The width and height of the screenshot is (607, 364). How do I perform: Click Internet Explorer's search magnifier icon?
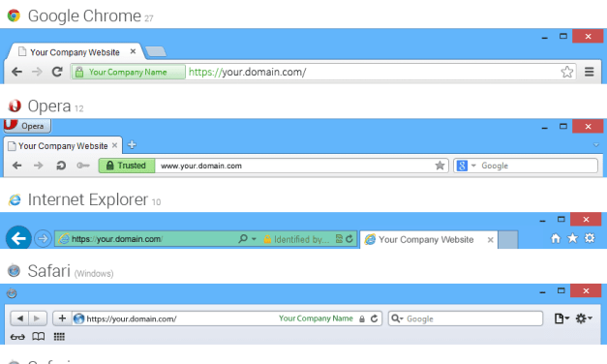pos(243,239)
